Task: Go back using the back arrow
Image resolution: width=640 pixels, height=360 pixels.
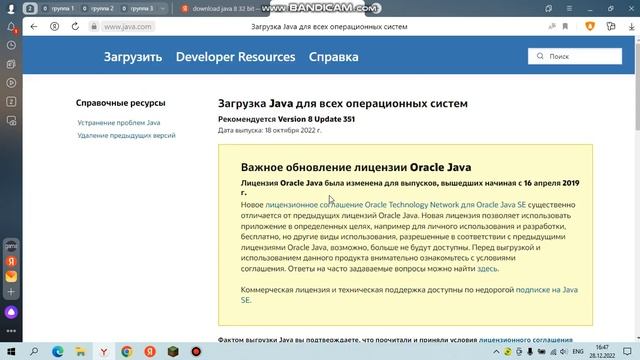Action: coord(34,27)
